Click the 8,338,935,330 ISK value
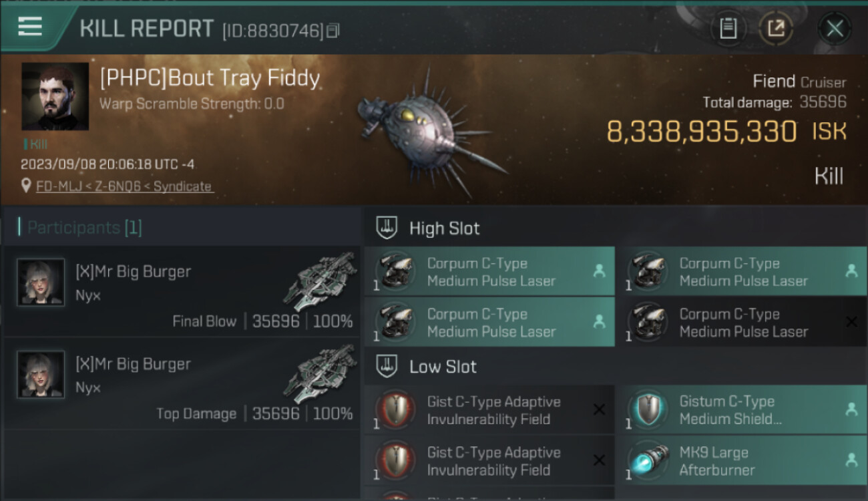Screen dimensions: 868x501 701,132
